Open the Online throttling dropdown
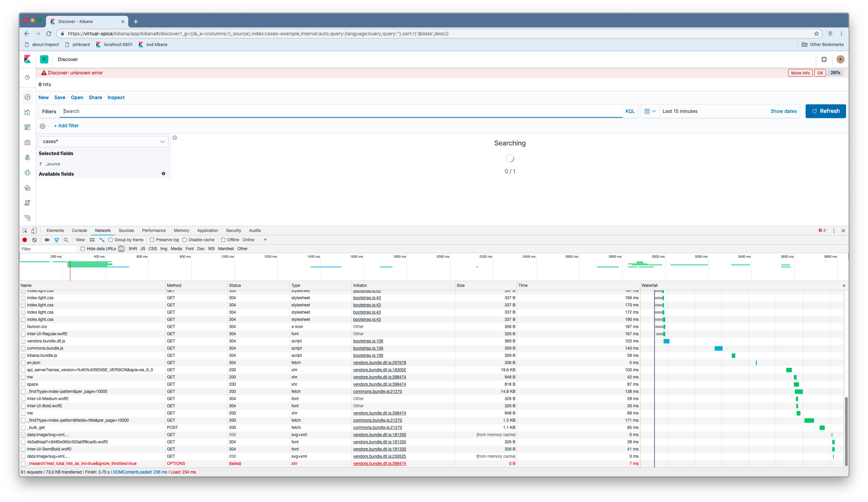This screenshot has height=502, width=868. point(254,240)
